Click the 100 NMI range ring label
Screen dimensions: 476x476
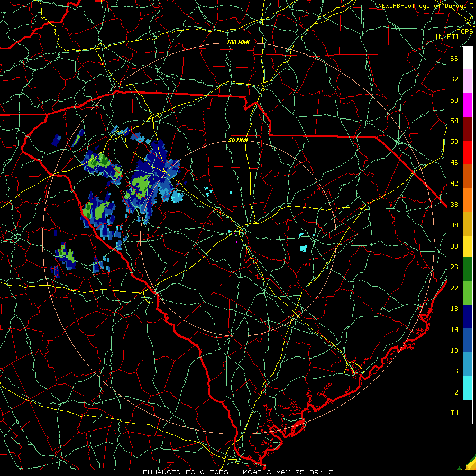click(238, 42)
